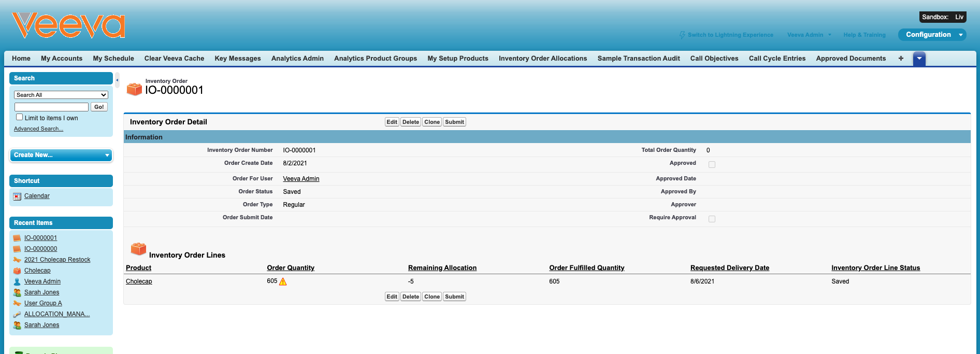
Task: Open the Inventory Order Allocations tab
Action: click(x=542, y=59)
